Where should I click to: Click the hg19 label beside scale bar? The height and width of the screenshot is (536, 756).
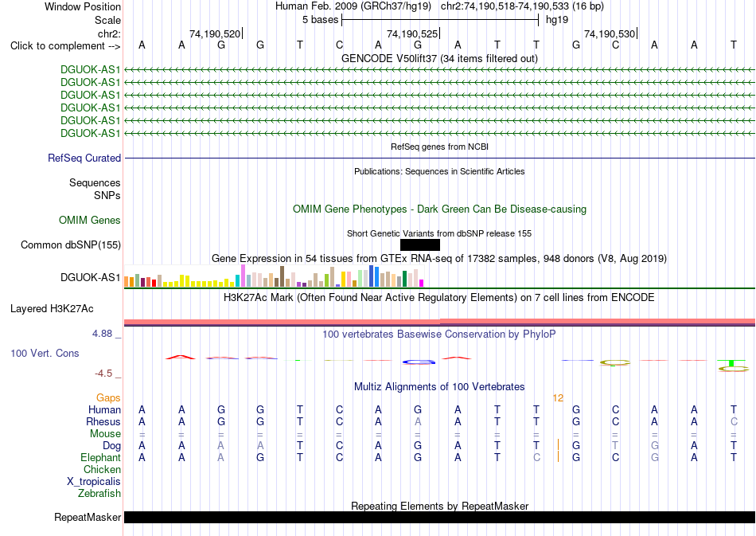557,20
